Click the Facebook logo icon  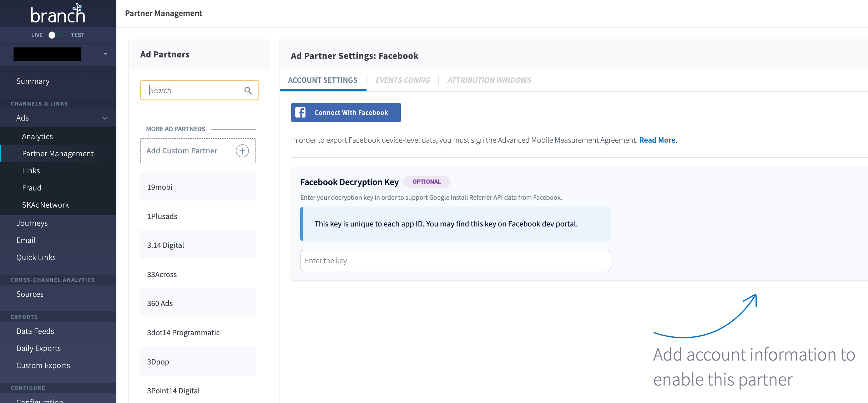click(301, 113)
